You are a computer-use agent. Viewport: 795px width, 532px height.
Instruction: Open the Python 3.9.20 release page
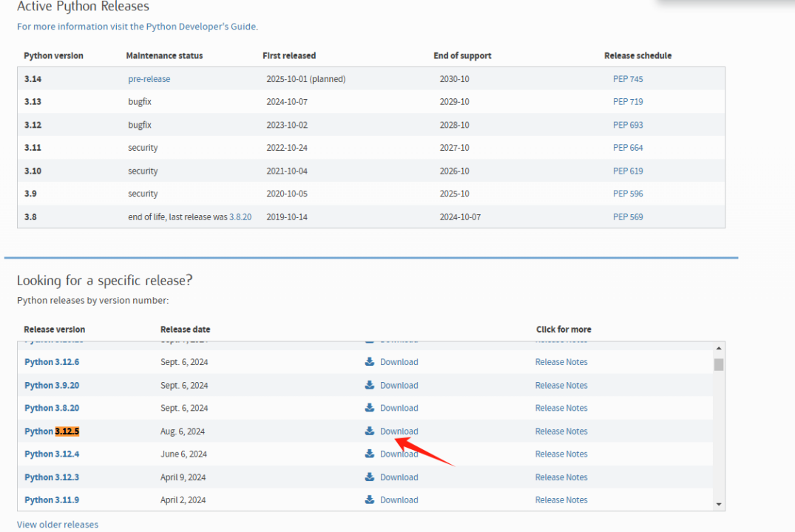[52, 385]
